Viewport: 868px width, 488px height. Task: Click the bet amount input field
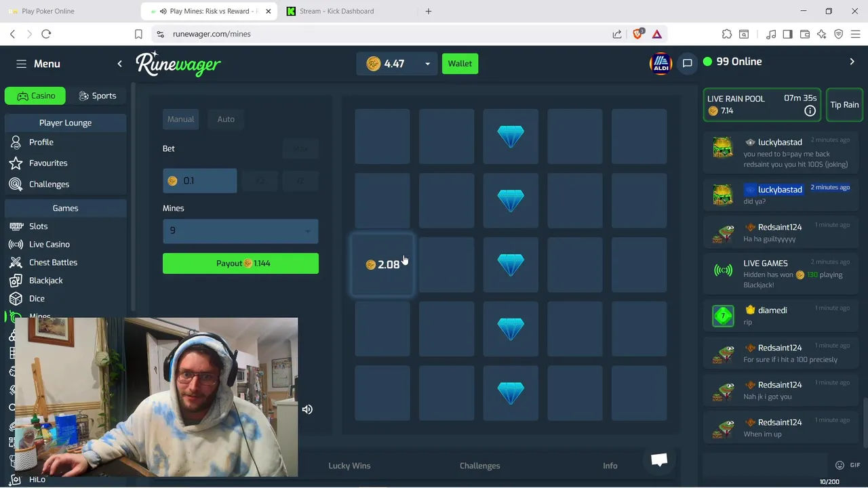point(200,181)
